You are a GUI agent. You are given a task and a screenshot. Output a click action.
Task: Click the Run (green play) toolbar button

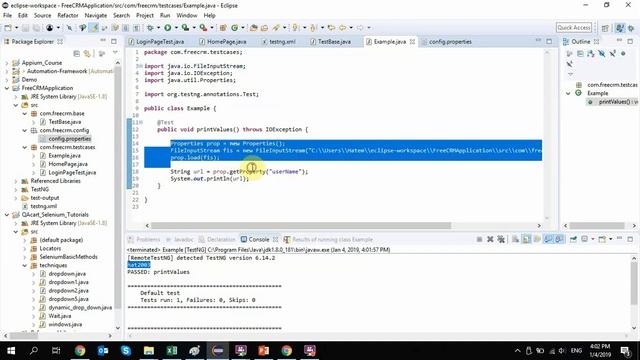[x=168, y=28]
